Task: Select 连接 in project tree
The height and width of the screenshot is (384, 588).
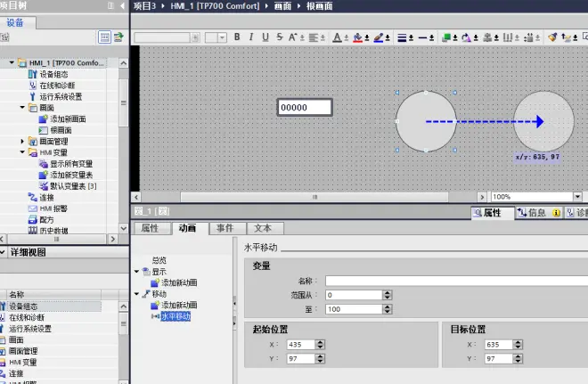Action: point(46,197)
